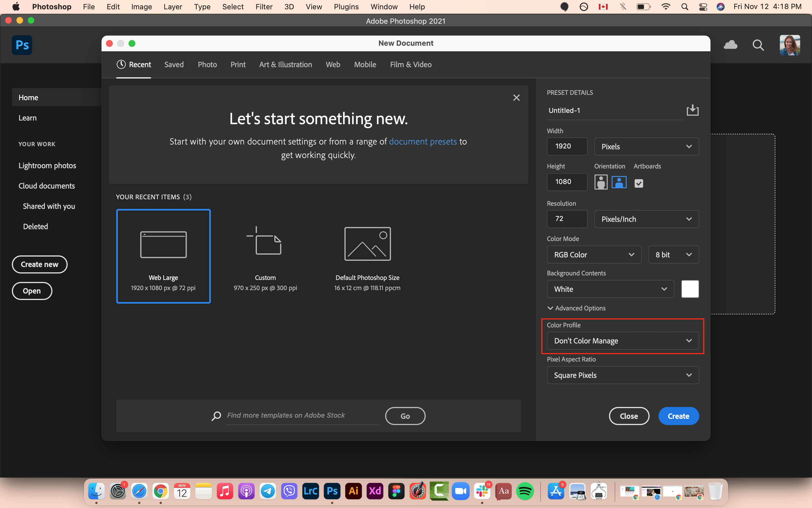812x508 pixels.
Task: Click the Adobe Stock search magnifier icon
Action: coord(217,416)
